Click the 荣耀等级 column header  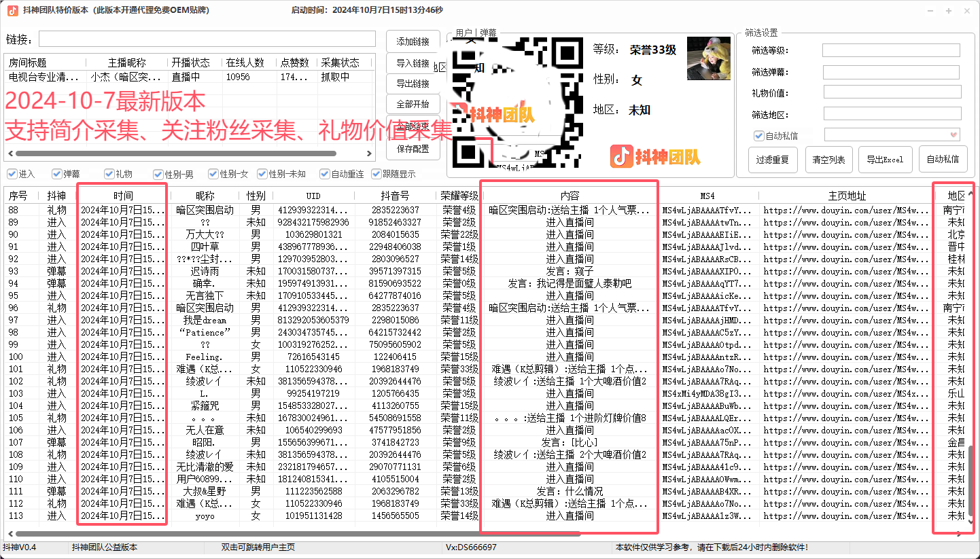coord(459,196)
